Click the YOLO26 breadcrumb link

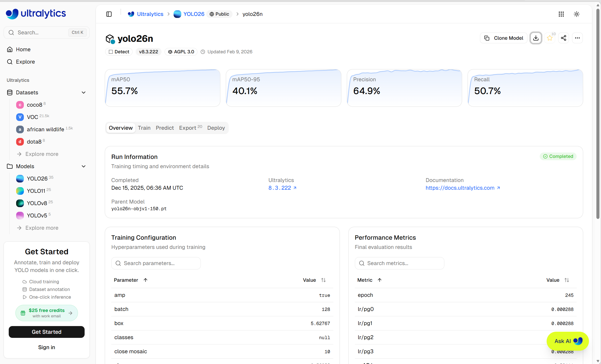point(189,14)
